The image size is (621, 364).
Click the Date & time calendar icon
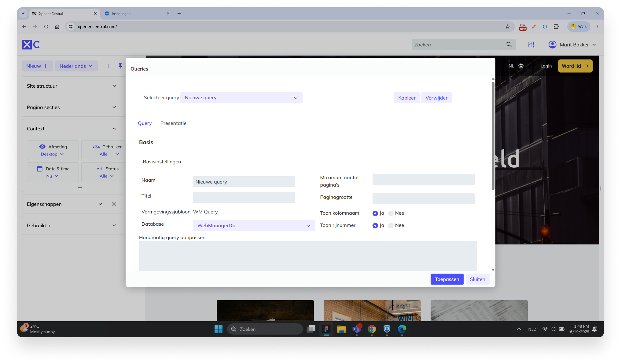pos(40,169)
